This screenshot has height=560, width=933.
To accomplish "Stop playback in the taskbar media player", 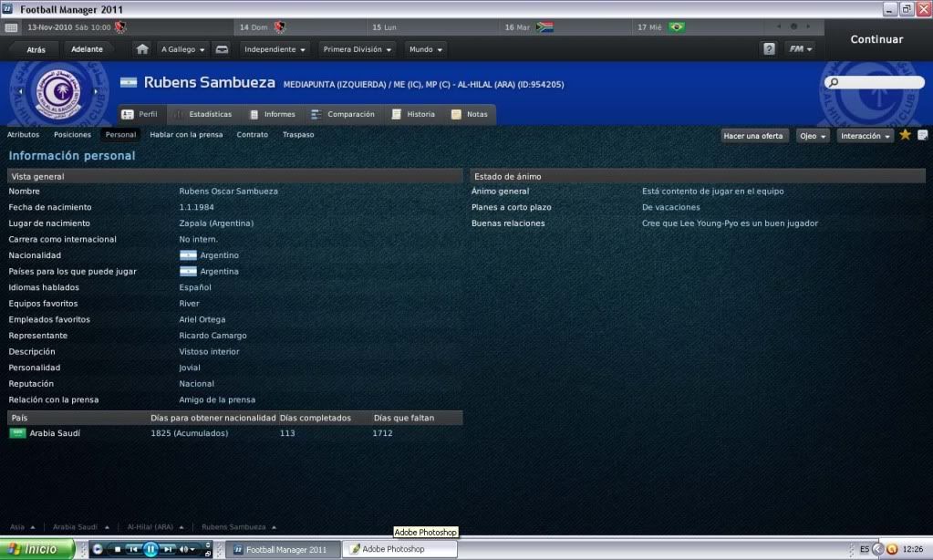I will click(118, 549).
